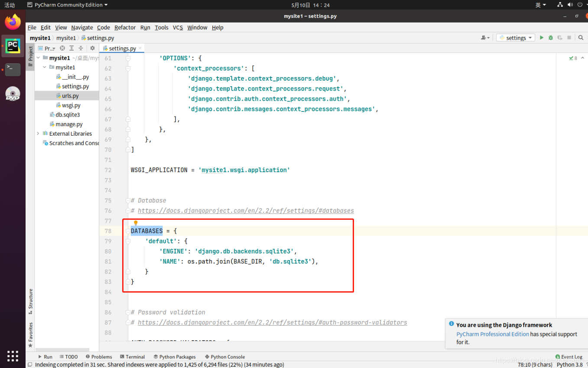Image resolution: width=588 pixels, height=368 pixels.
Task: Click Select Opened File target icon in Project panel
Action: 62,48
